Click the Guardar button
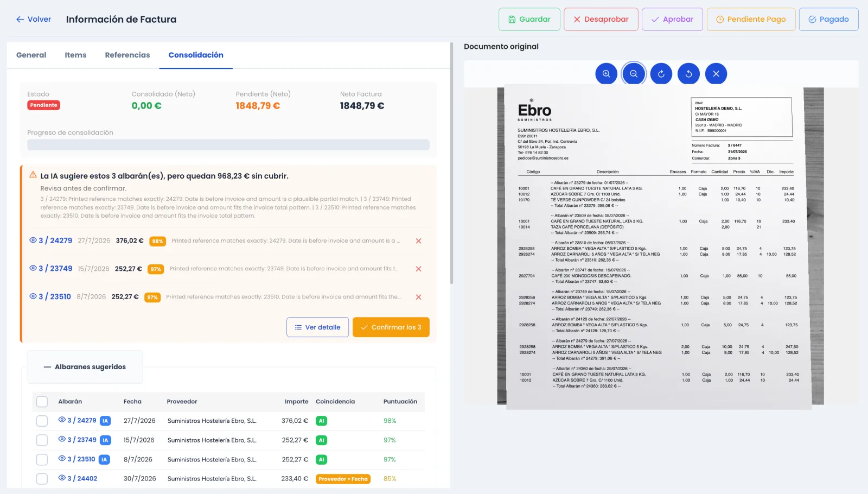The height and width of the screenshot is (494, 868). click(529, 19)
